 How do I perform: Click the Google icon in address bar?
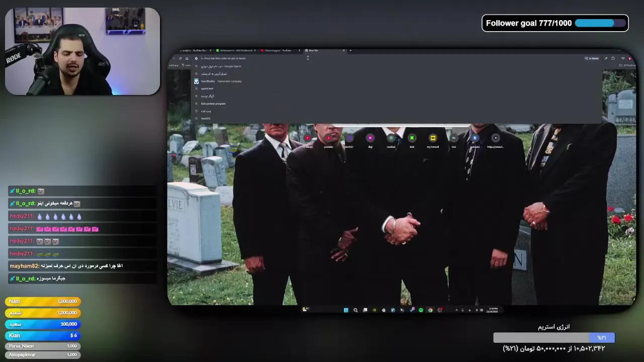pos(196,58)
